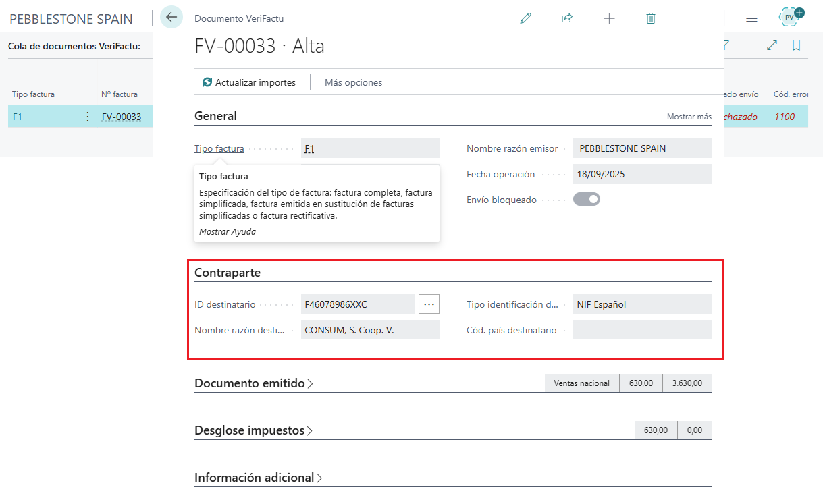Open the hamburger menu icon
This screenshot has height=504, width=823.
tap(751, 19)
